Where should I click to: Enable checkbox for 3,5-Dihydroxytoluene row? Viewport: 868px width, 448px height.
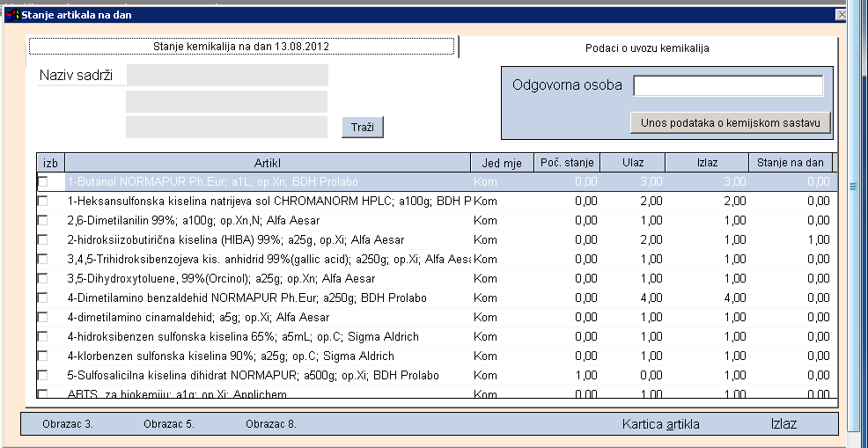(42, 278)
